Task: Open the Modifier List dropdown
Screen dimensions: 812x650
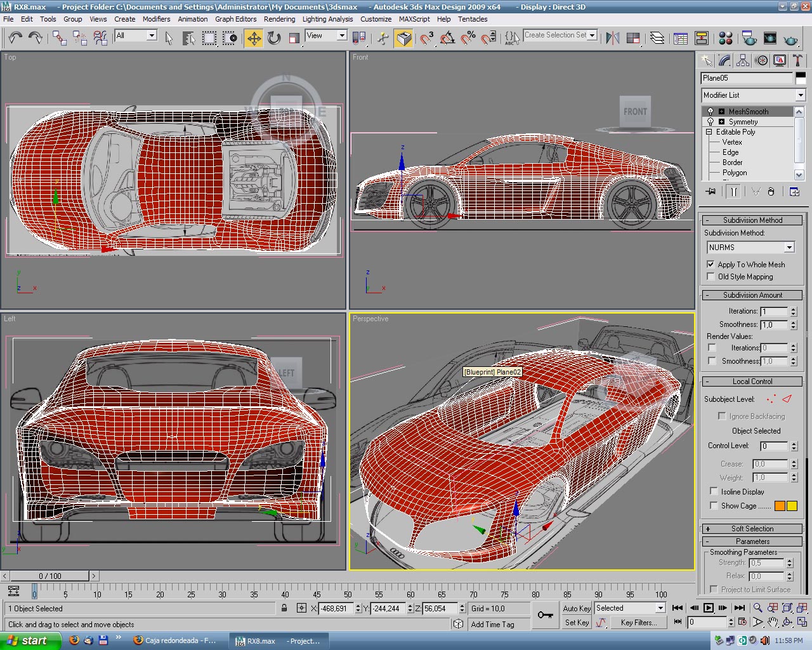Action: point(800,95)
